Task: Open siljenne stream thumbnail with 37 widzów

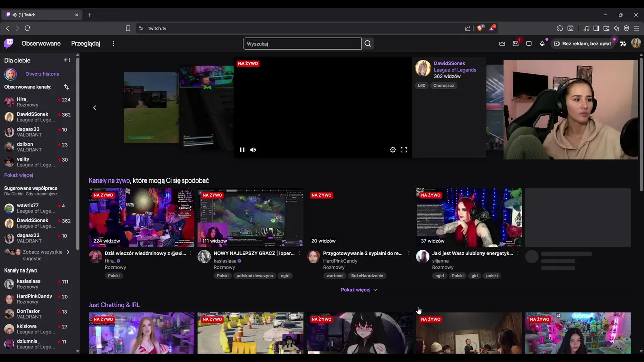Action: click(x=469, y=218)
